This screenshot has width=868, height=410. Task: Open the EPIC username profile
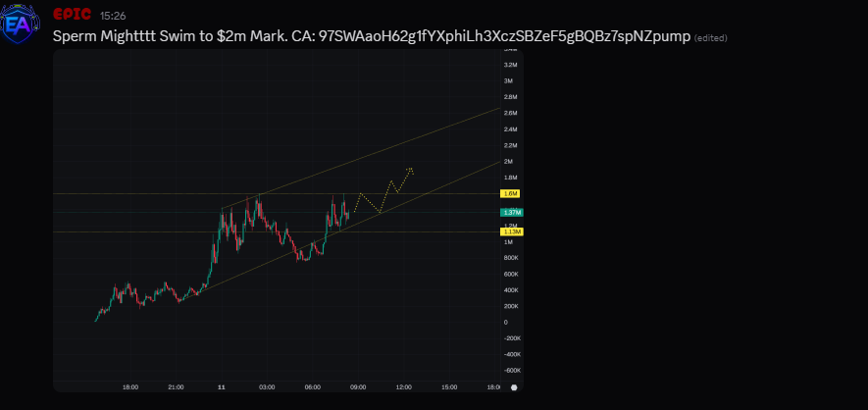click(x=72, y=15)
